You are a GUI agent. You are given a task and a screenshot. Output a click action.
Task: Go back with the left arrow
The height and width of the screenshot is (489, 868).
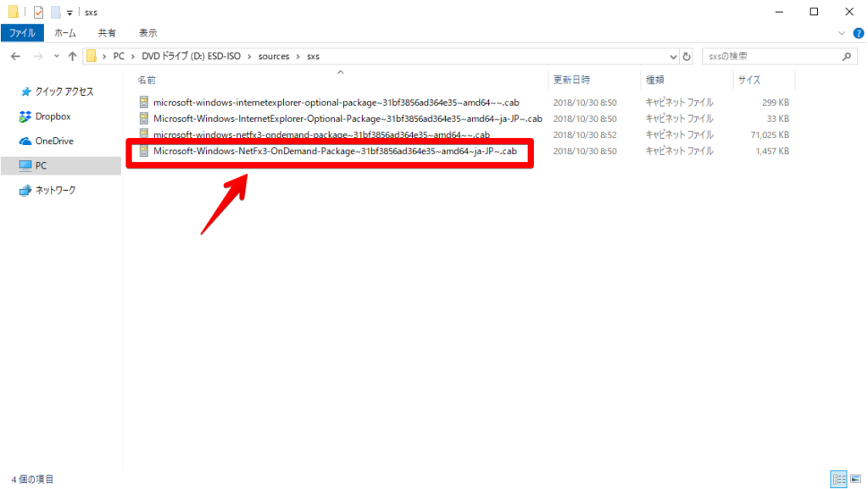15,57
